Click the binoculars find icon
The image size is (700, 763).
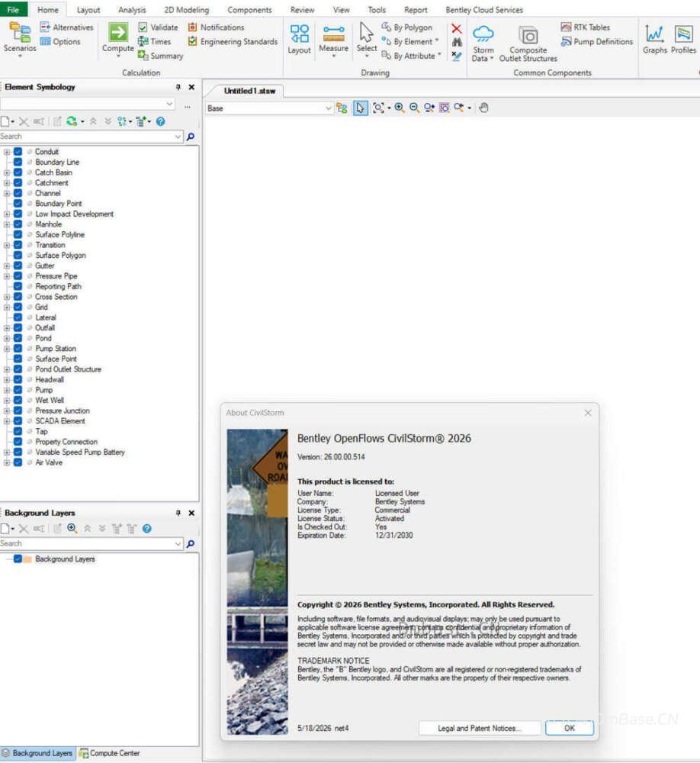457,42
